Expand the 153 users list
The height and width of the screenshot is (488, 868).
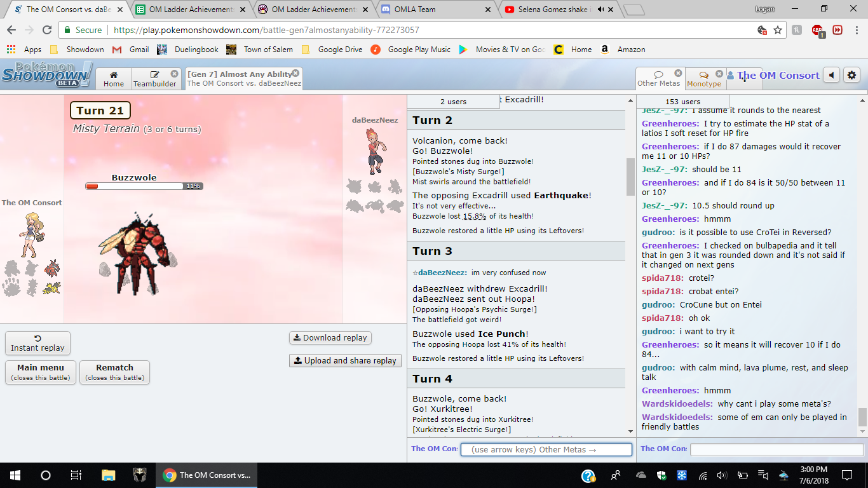tap(682, 102)
